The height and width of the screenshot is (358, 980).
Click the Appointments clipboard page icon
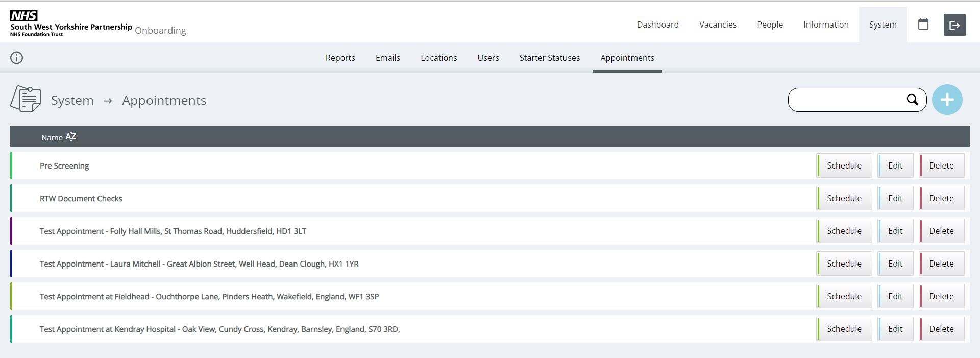(26, 99)
